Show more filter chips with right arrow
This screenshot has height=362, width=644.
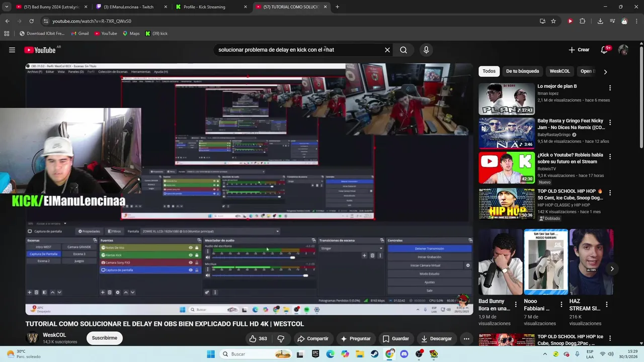[605, 71]
